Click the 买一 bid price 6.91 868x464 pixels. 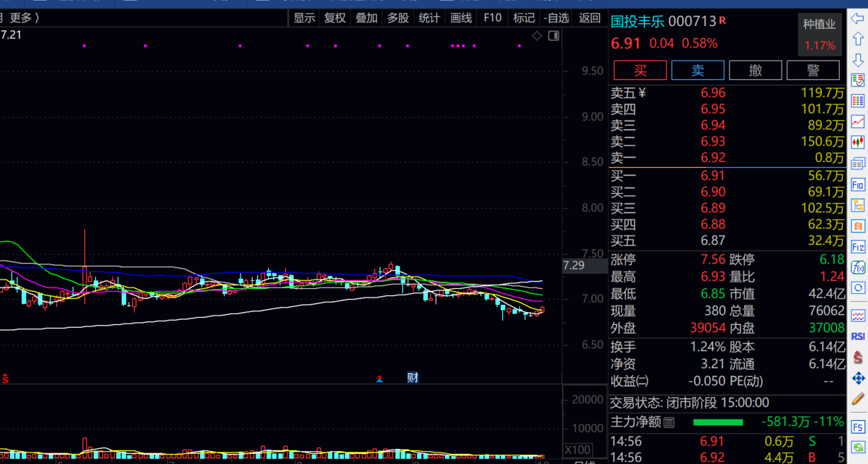[x=713, y=176]
